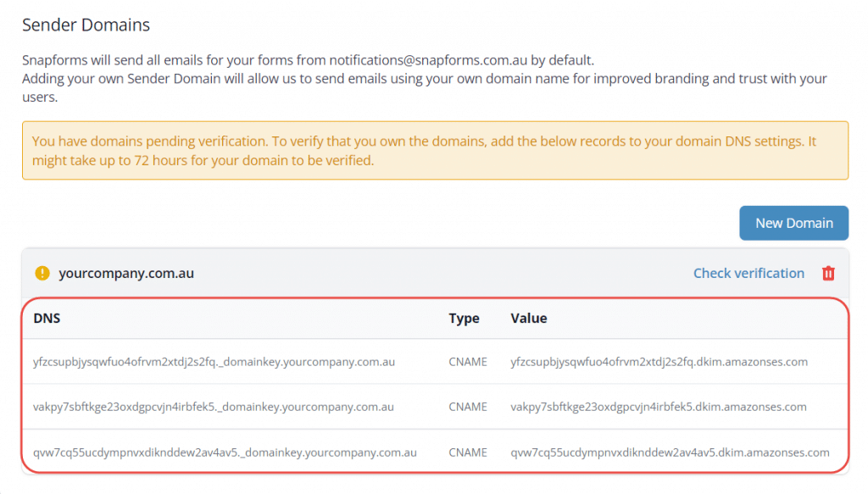
Task: Select the DNS name starting with yfzcsupbjy
Action: [x=214, y=362]
